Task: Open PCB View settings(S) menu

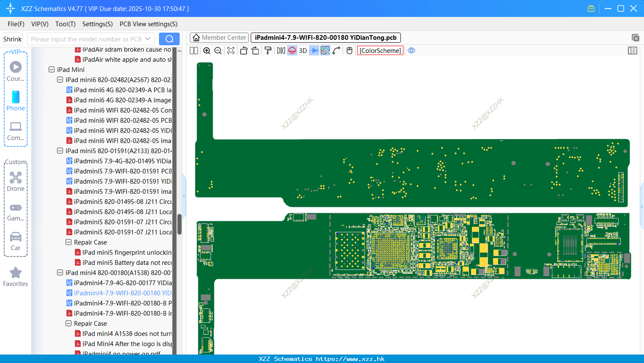Action: [148, 24]
